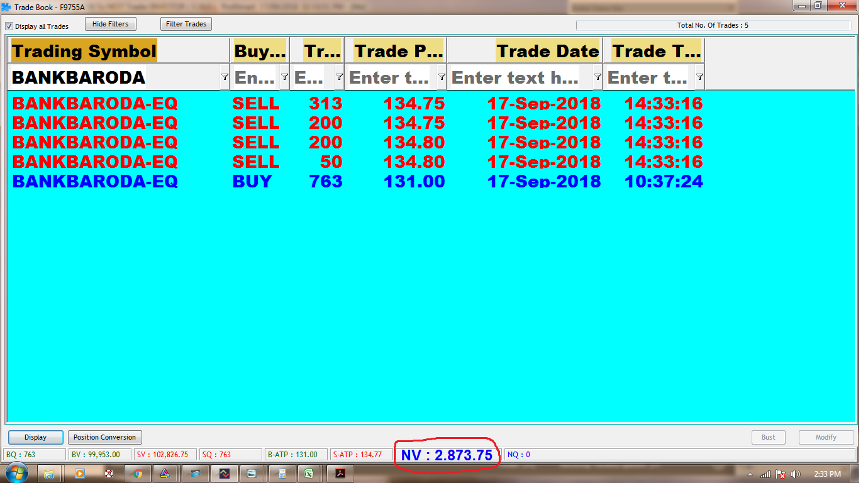
Task: Click the Modify button
Action: tap(826, 437)
